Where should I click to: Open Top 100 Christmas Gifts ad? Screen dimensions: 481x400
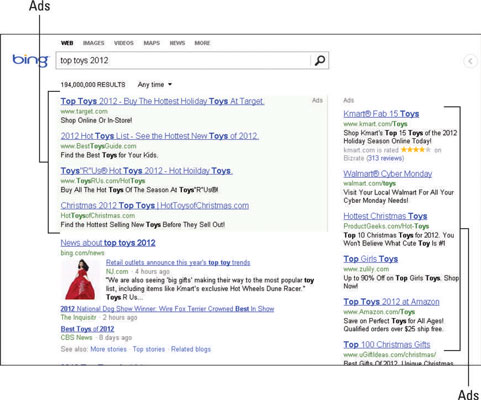click(x=387, y=344)
